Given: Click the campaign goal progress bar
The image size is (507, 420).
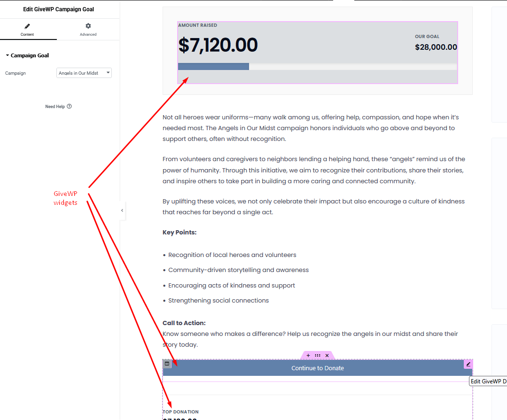Looking at the screenshot, I should tap(317, 67).
